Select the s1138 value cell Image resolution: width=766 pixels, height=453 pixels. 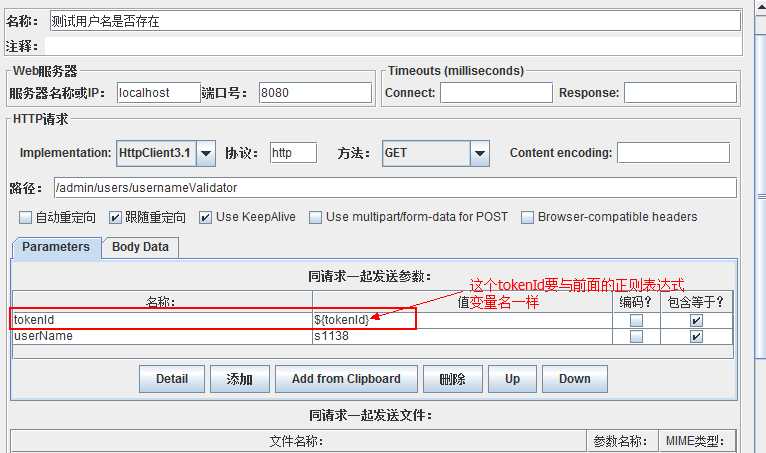point(462,336)
